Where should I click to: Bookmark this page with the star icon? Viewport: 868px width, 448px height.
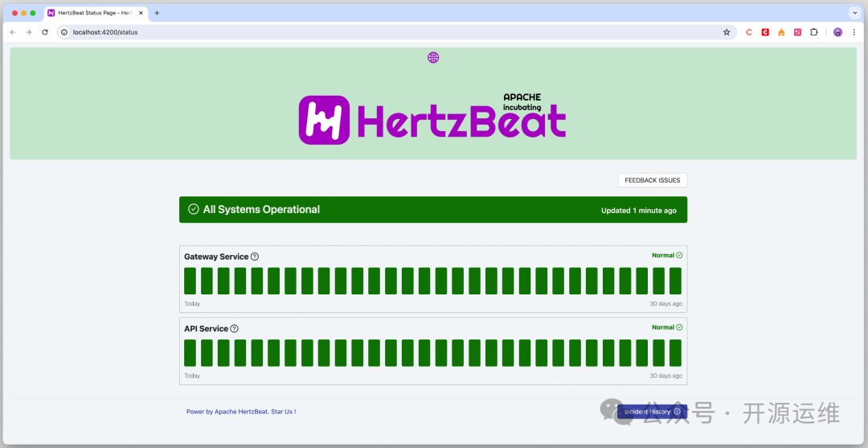coord(727,32)
